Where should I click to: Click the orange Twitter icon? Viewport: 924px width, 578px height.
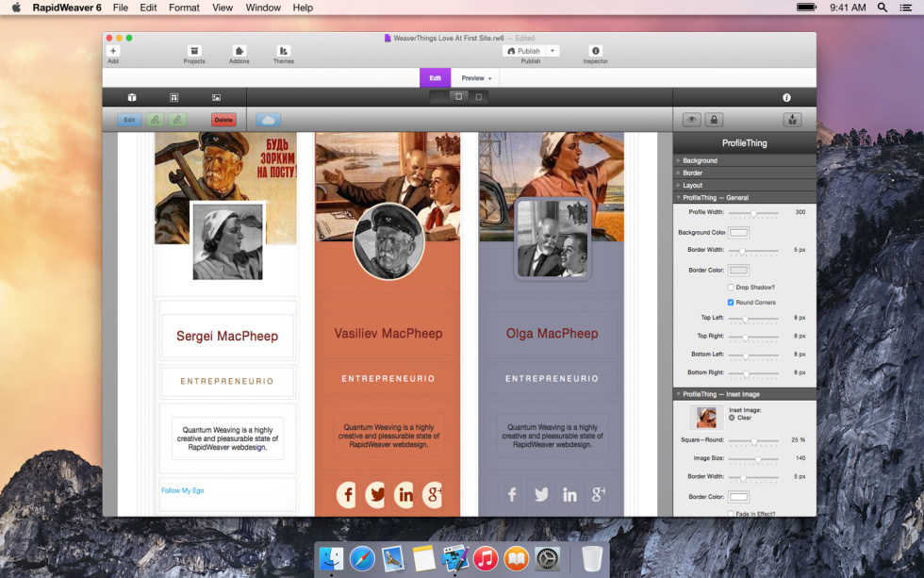(x=375, y=494)
